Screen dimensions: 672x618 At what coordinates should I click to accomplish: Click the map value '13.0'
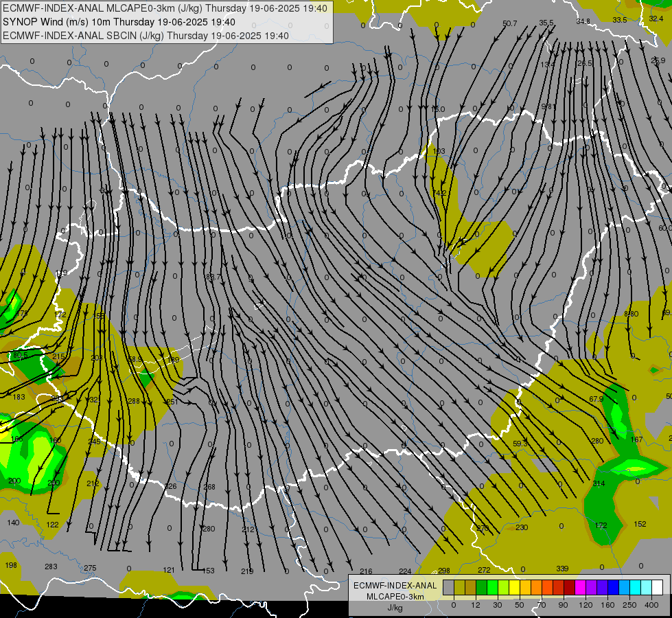tap(437, 109)
